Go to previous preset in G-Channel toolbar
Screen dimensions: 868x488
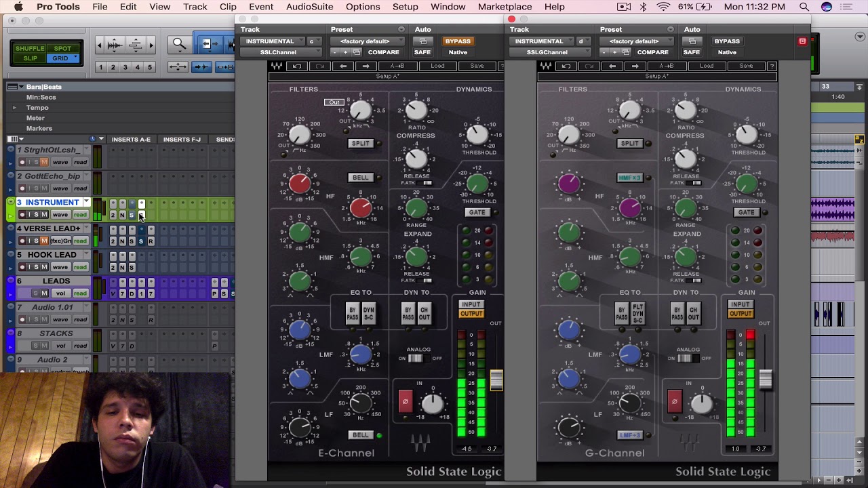(612, 66)
